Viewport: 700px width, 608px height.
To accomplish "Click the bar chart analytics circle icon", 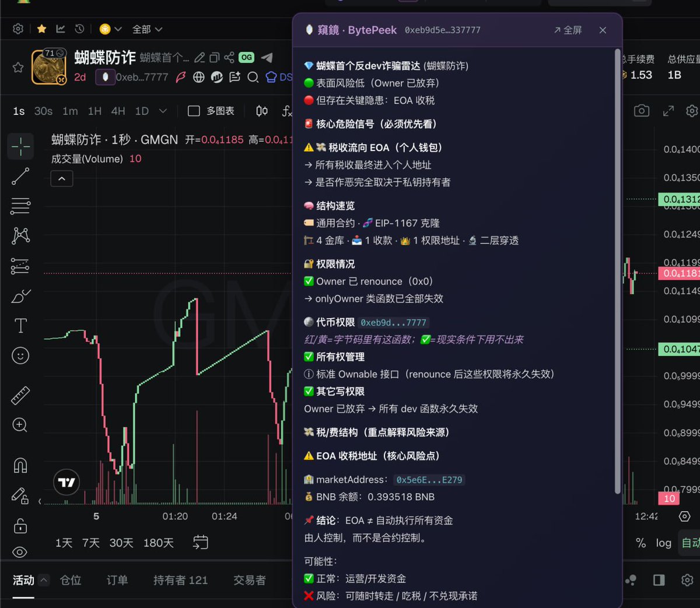I will [x=217, y=77].
